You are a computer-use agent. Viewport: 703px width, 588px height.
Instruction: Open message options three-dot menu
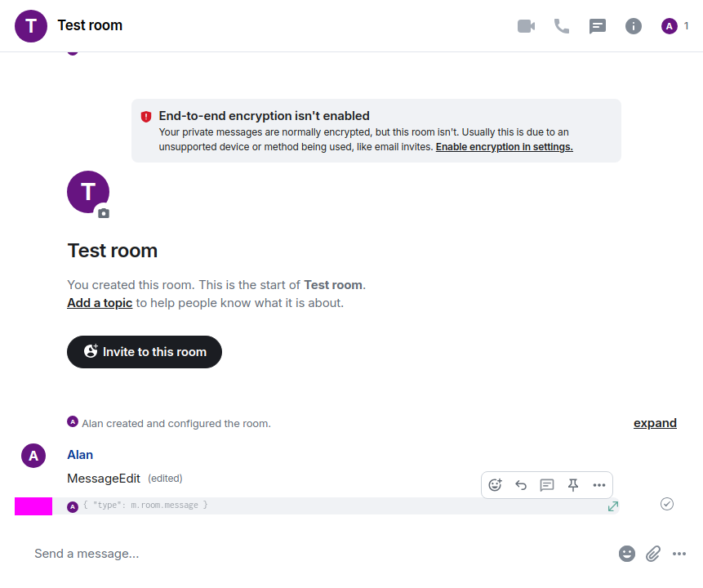pos(599,485)
